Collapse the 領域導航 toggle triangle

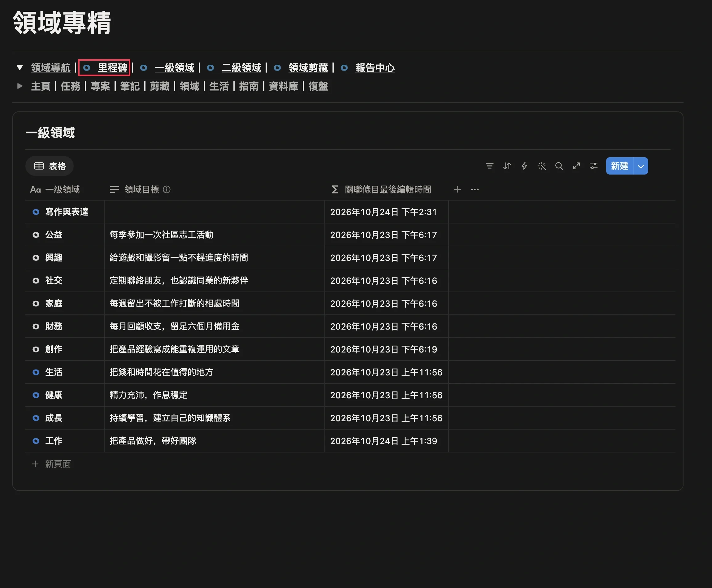20,67
